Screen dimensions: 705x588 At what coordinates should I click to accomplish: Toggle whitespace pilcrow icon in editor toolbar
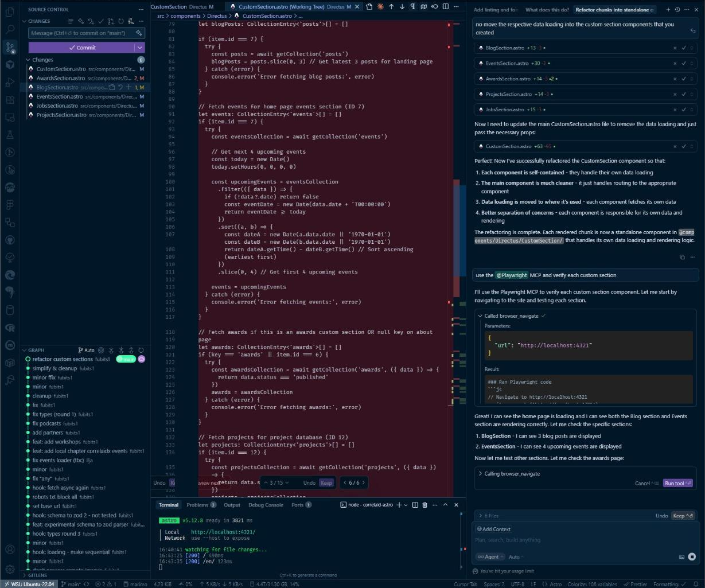413,6
